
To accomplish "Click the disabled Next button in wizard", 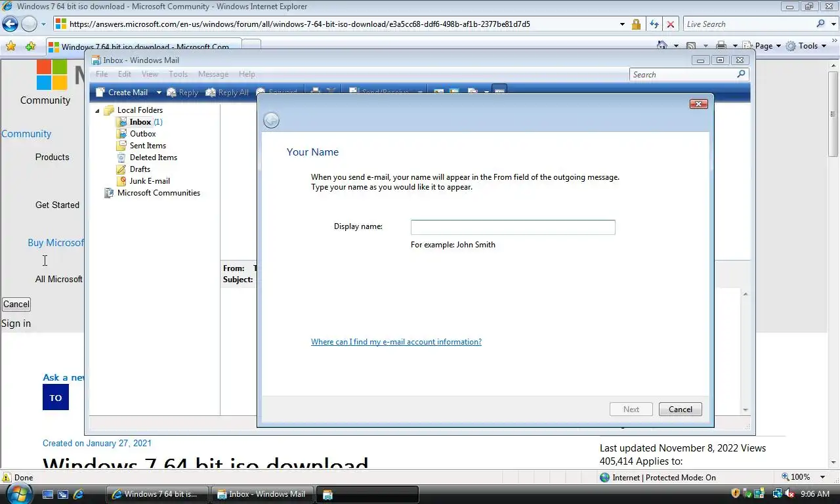I will pos(631,409).
